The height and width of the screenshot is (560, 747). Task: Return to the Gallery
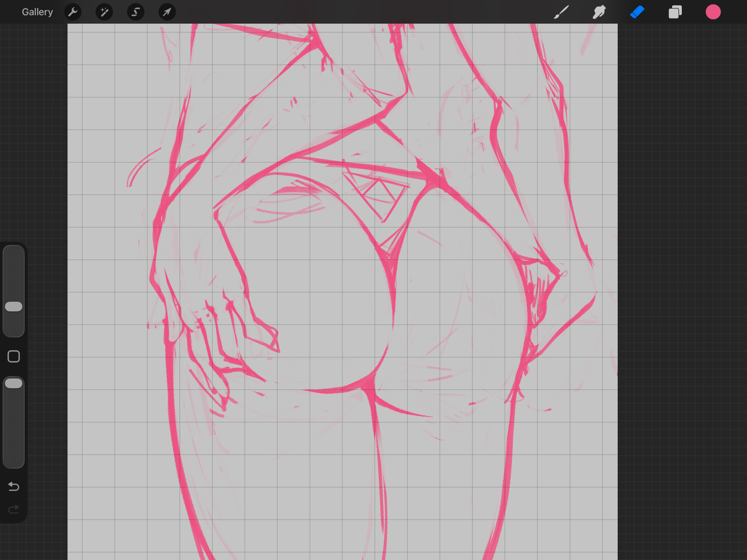coord(37,12)
